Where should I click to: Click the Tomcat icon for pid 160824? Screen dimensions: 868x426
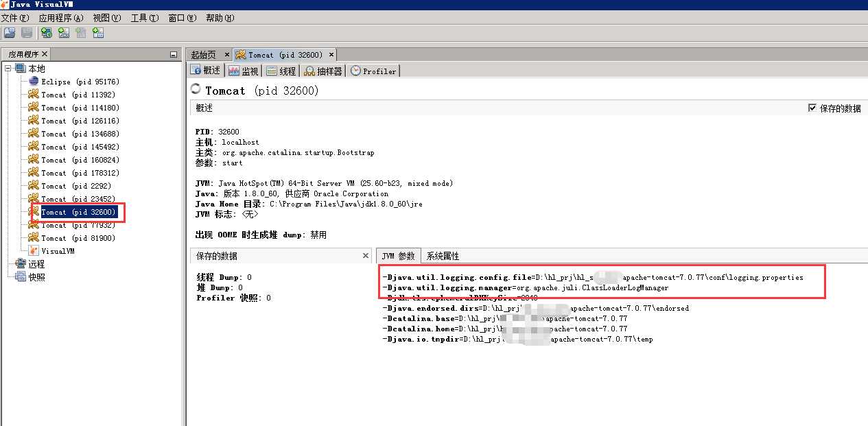(x=34, y=159)
